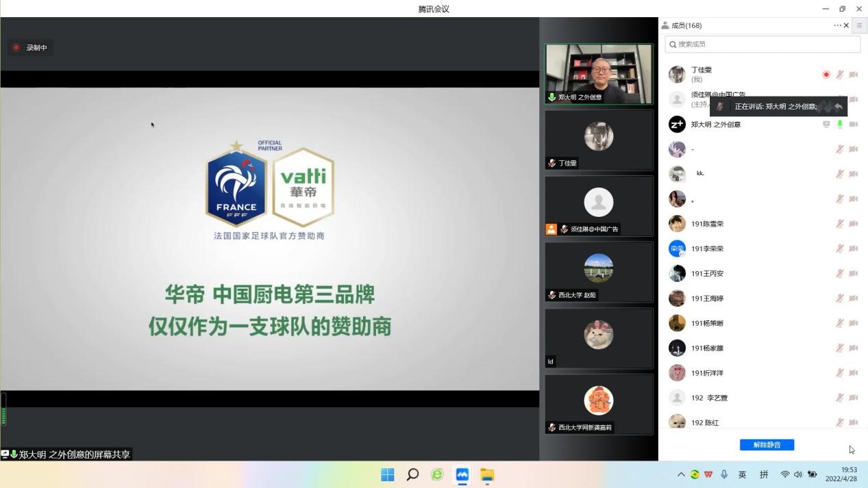Open the green browser icon in taskbar
This screenshot has width=868, height=488.
point(437,475)
